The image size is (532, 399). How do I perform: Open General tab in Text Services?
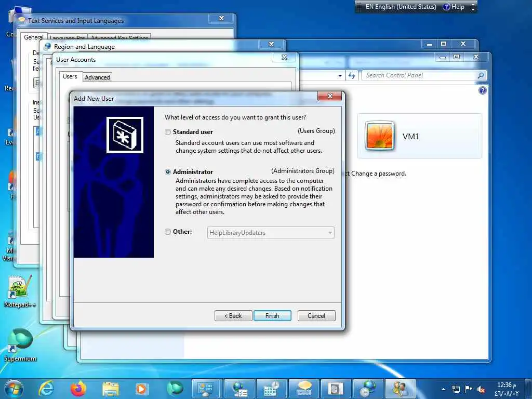pyautogui.click(x=34, y=37)
